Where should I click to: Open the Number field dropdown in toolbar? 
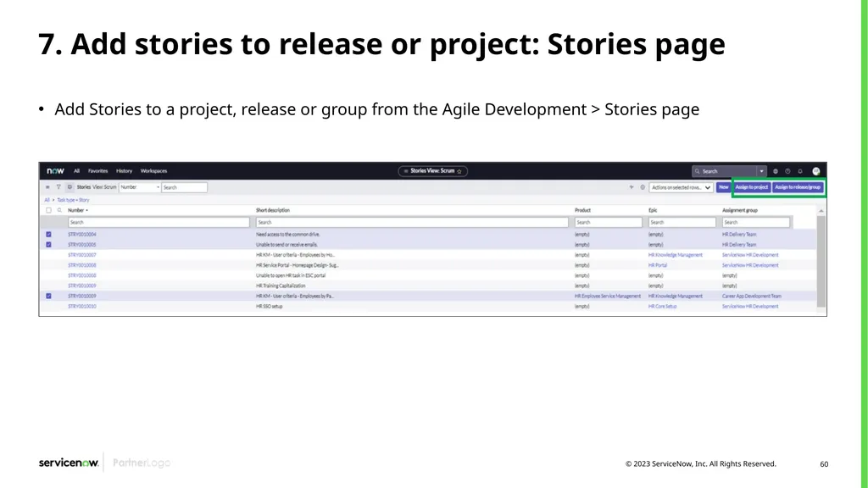[140, 187]
